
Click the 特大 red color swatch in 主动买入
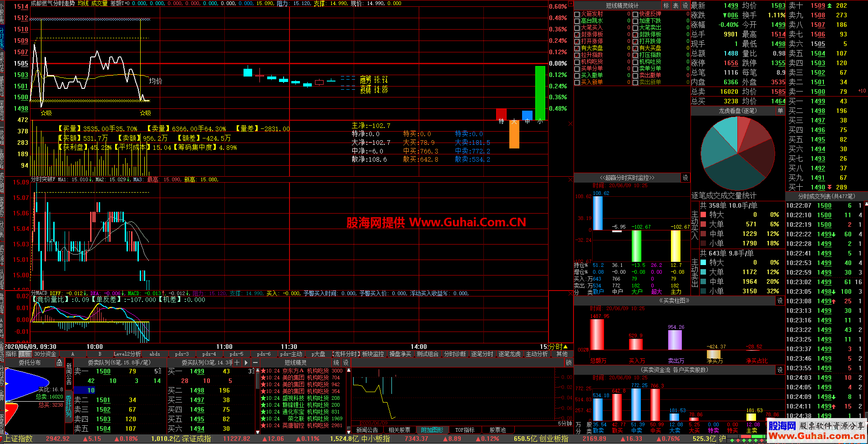click(x=703, y=214)
